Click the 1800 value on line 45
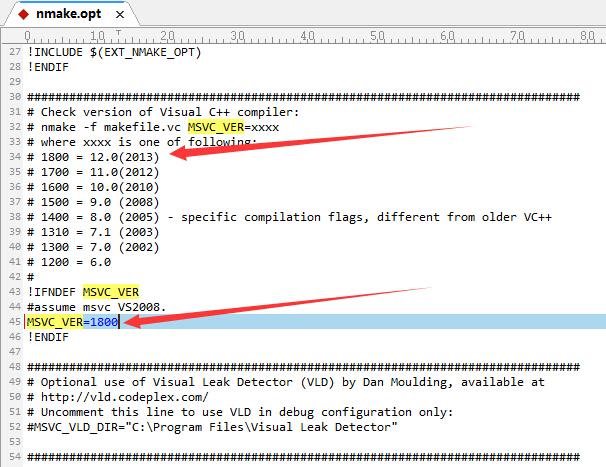606x467 pixels. (104, 322)
